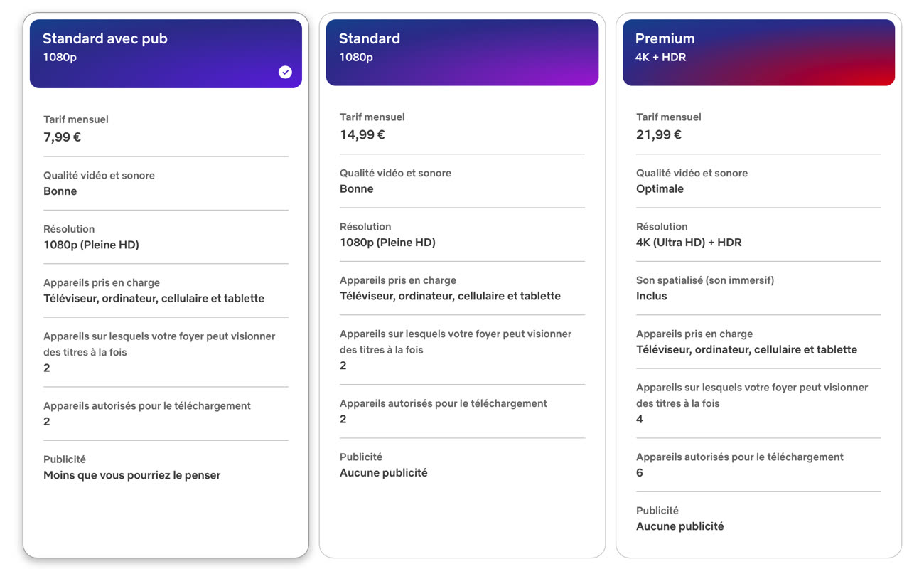Click "Son spatialisé (son immersif)" label
This screenshot has width=924, height=569.
point(705,280)
